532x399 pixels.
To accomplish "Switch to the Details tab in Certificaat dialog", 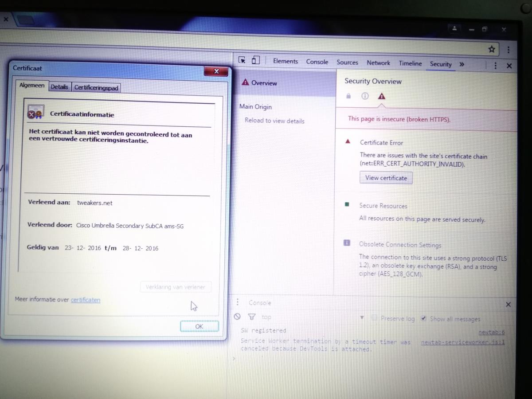I will 59,87.
